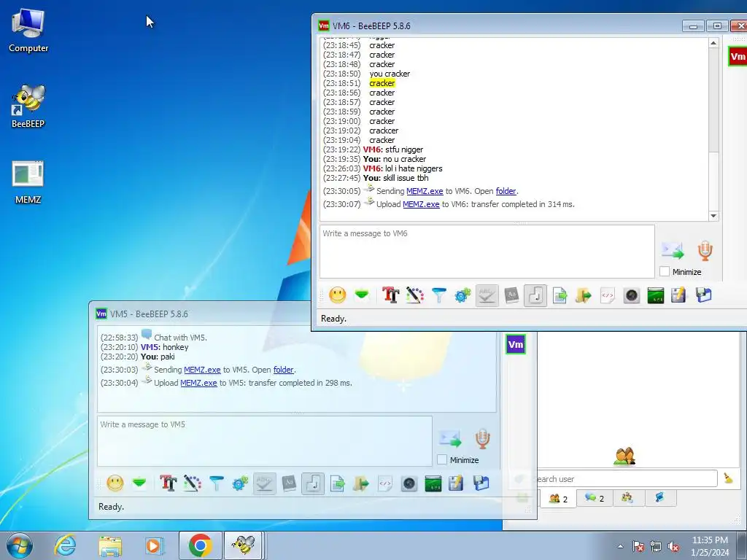
Task: Switch to blue network tab in main window
Action: point(659,498)
